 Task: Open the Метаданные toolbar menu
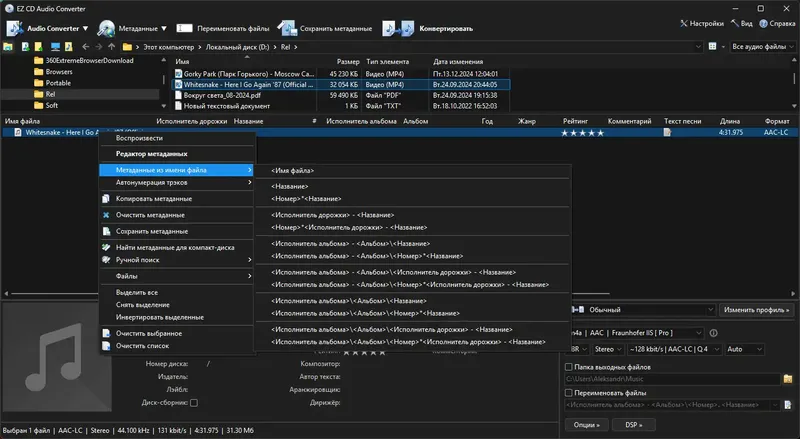pyautogui.click(x=140, y=29)
